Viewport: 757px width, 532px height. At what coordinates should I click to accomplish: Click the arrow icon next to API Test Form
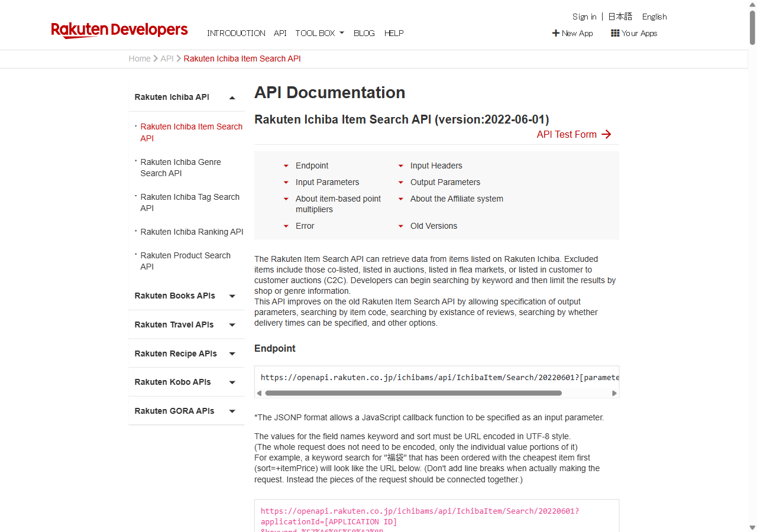coord(606,134)
